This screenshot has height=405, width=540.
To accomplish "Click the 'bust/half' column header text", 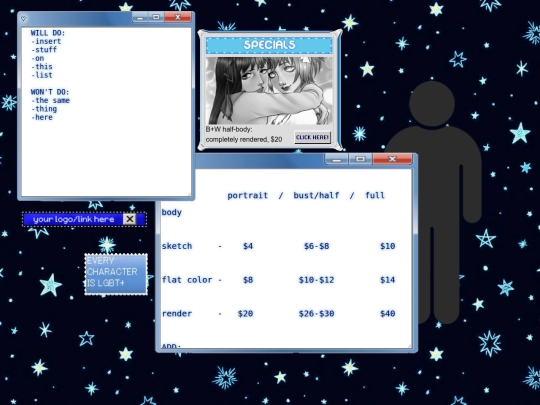I will 316,196.
